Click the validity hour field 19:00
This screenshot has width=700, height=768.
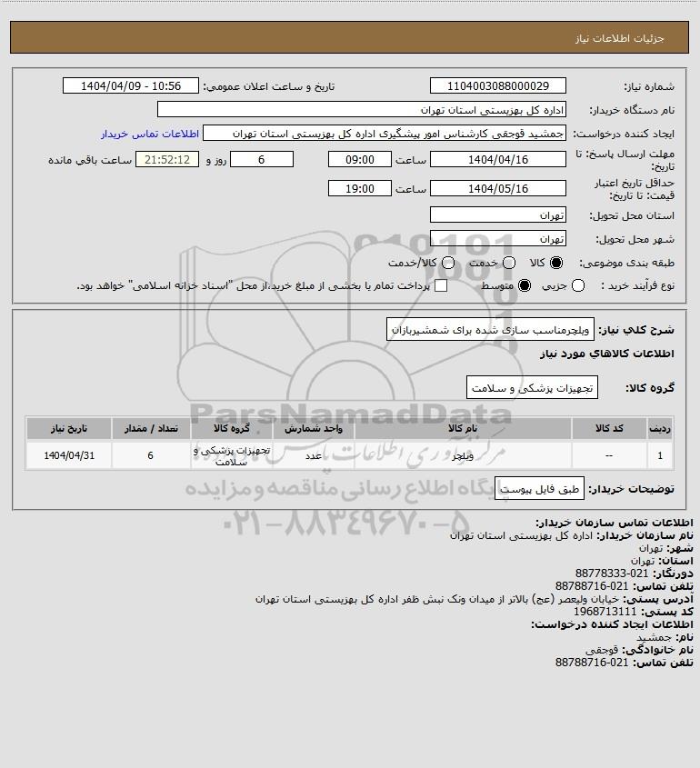click(360, 188)
